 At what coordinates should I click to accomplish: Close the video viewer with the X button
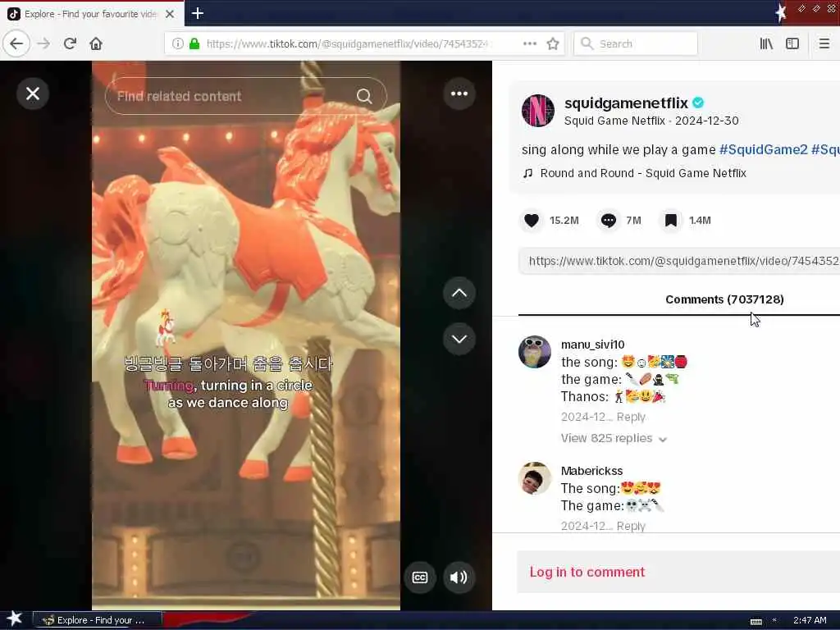[x=33, y=94]
